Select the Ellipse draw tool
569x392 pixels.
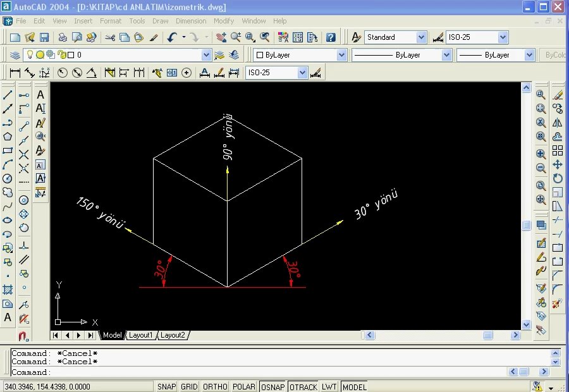tap(8, 220)
